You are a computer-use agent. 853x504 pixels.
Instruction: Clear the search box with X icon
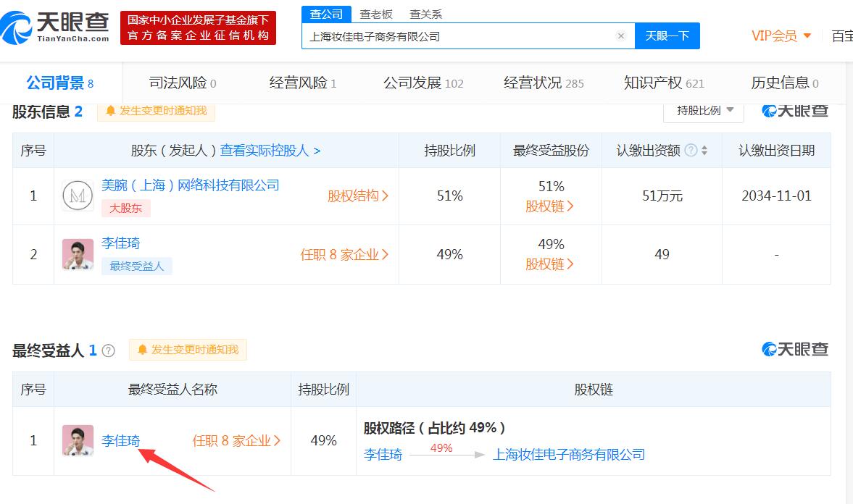click(x=620, y=36)
